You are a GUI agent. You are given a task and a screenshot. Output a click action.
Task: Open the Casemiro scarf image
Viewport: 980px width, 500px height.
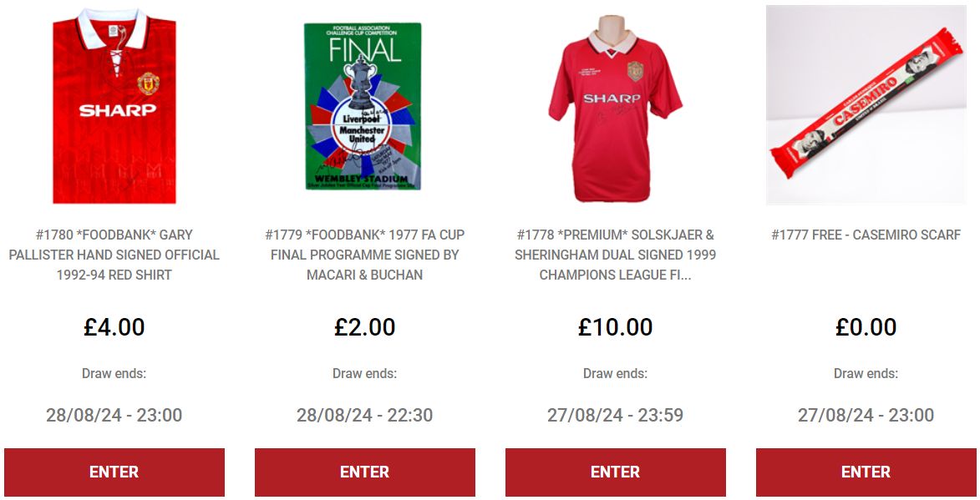point(866,105)
